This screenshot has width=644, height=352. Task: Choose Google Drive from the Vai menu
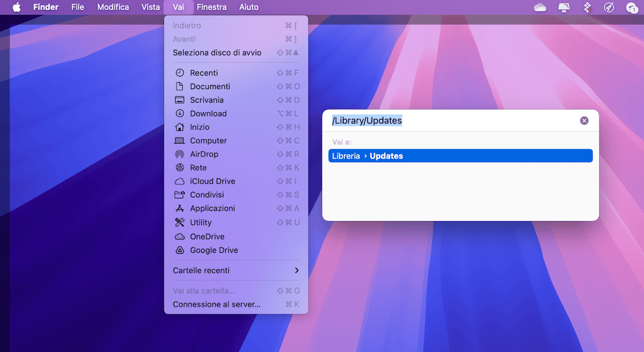pos(236,250)
